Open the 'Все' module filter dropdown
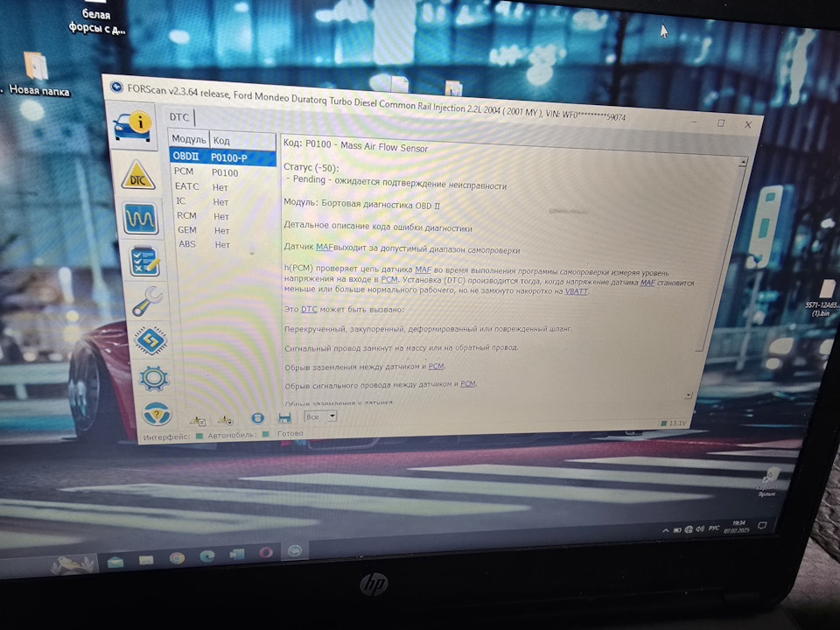 click(320, 416)
